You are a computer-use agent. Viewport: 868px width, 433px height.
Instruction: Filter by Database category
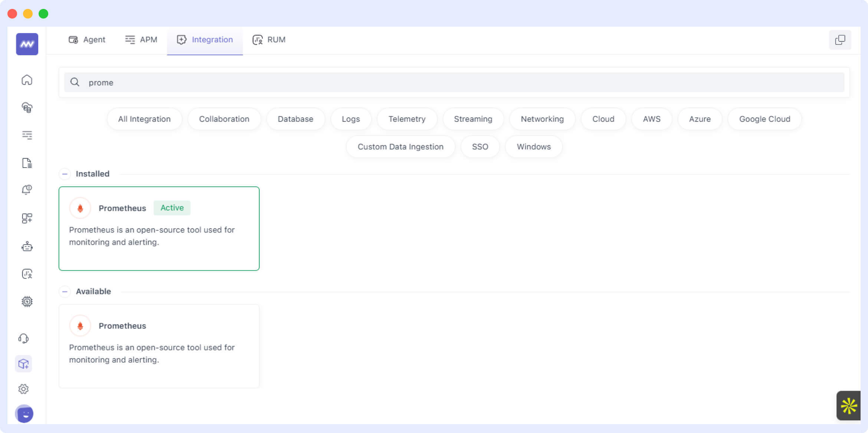(x=295, y=119)
